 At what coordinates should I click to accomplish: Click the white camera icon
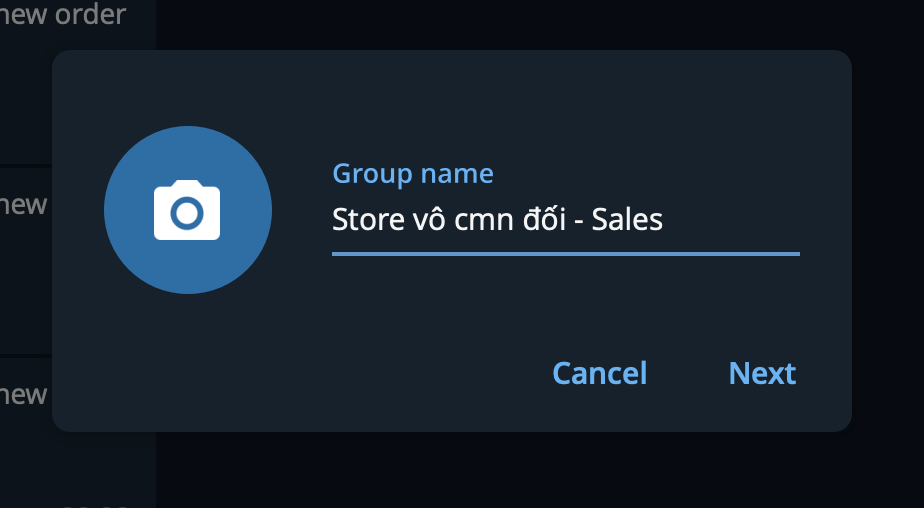click(187, 210)
